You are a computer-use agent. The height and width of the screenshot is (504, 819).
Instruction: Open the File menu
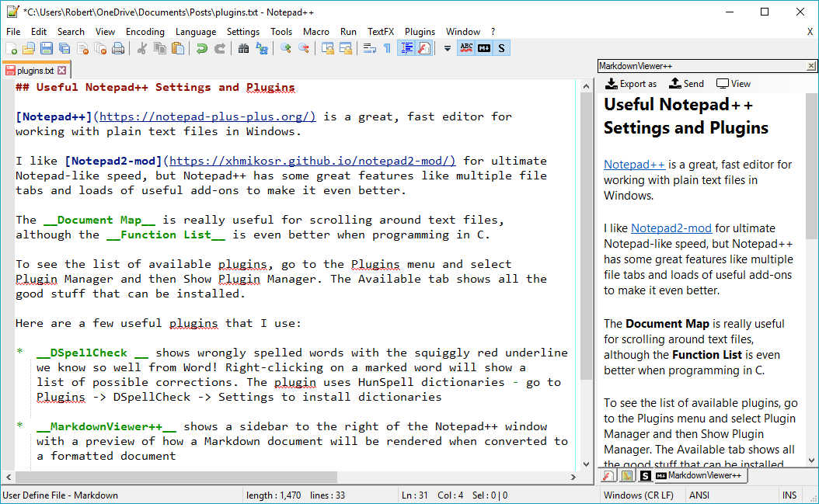coord(13,32)
